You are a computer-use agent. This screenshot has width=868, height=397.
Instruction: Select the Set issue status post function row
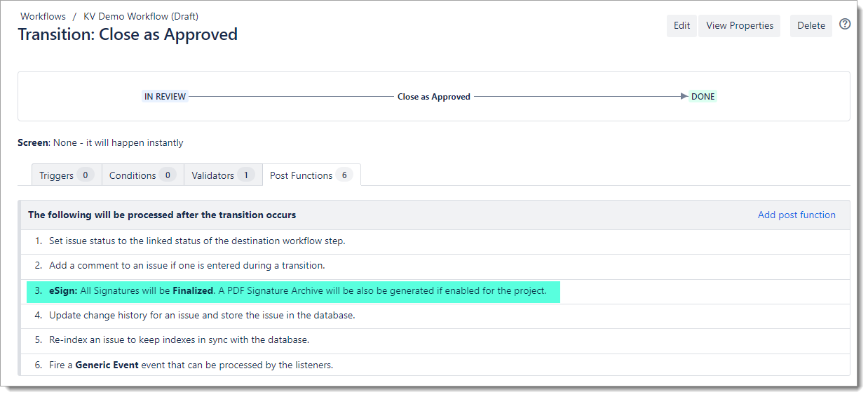[x=197, y=241]
